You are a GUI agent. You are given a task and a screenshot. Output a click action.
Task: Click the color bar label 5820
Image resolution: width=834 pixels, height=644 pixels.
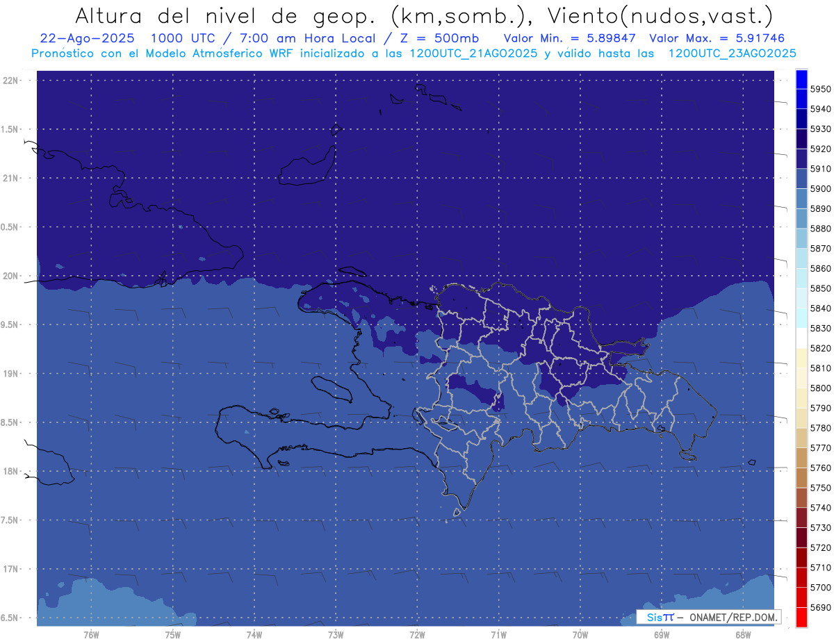coord(820,348)
